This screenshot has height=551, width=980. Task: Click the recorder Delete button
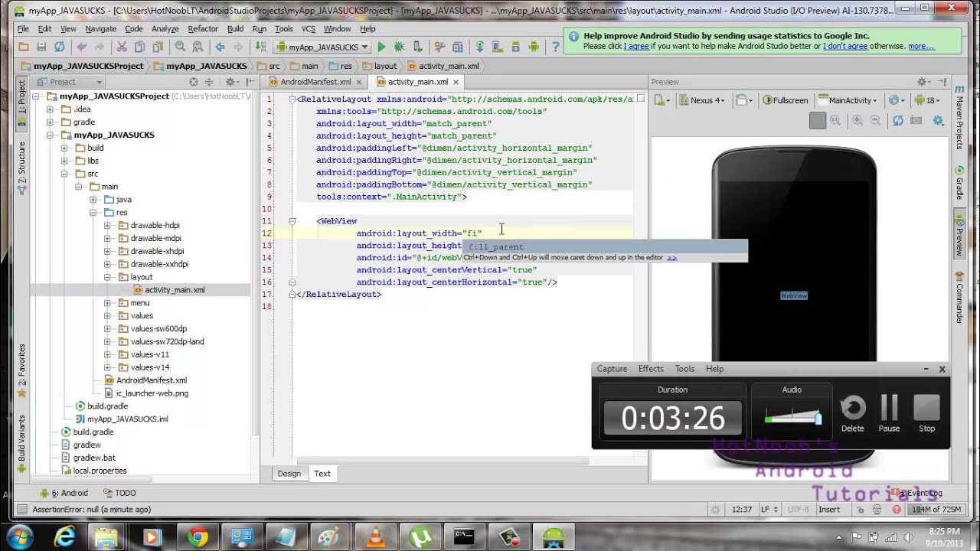point(852,413)
